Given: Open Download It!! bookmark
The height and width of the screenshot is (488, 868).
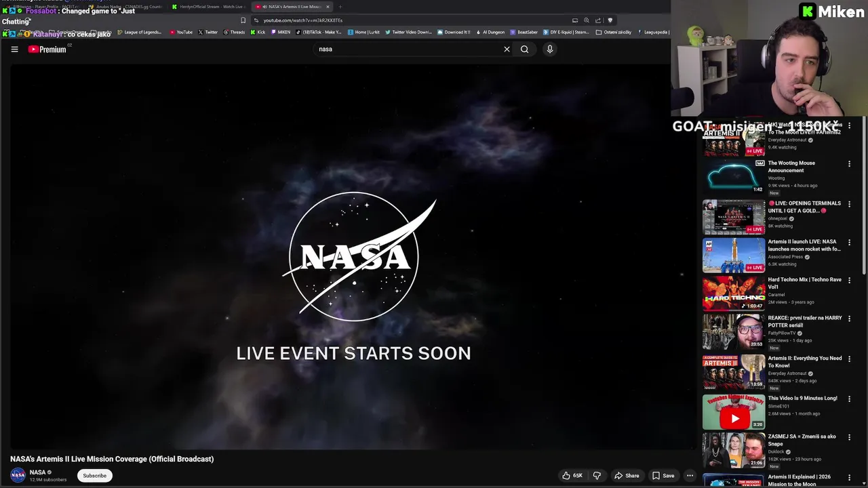Looking at the screenshot, I should [x=454, y=32].
